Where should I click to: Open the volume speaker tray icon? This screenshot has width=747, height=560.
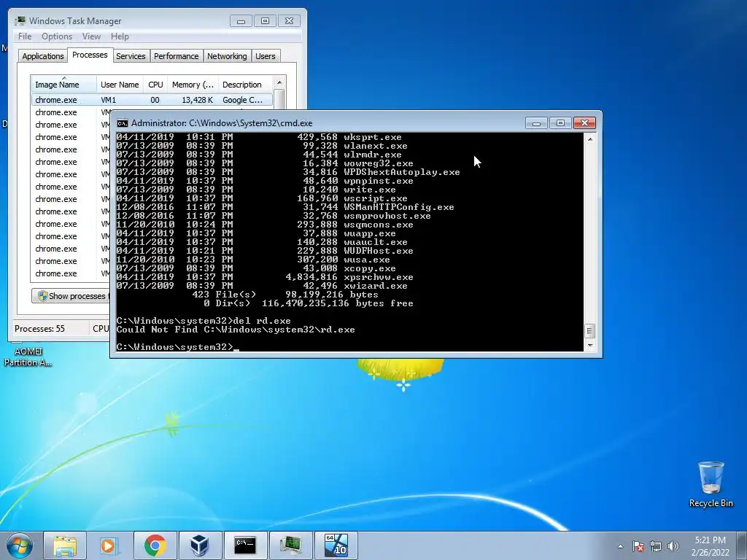point(673,546)
